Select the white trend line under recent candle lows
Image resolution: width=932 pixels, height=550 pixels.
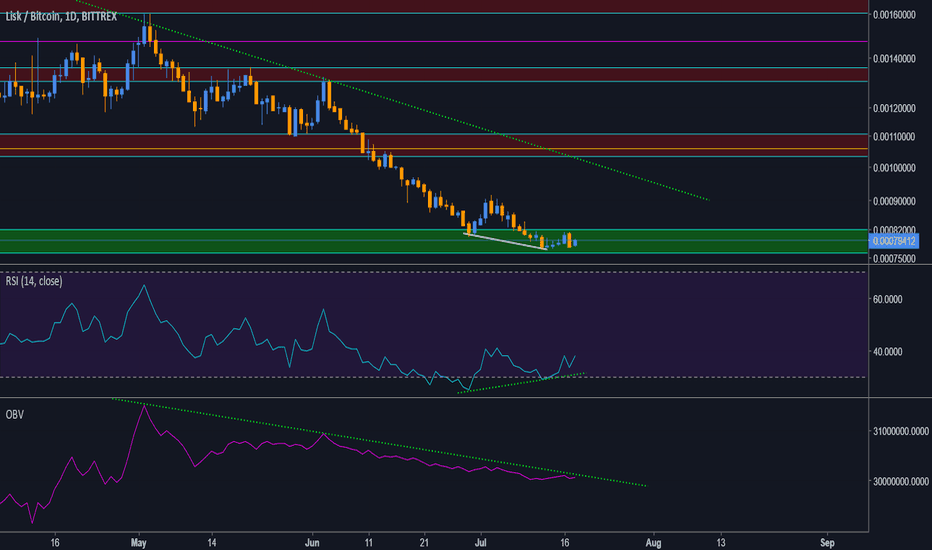tap(505, 241)
